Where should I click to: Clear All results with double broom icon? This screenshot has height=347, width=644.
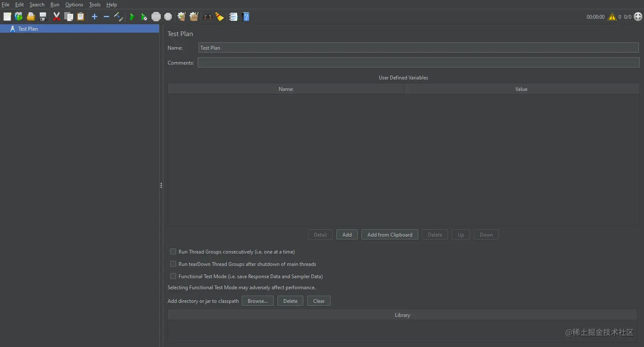tap(194, 17)
